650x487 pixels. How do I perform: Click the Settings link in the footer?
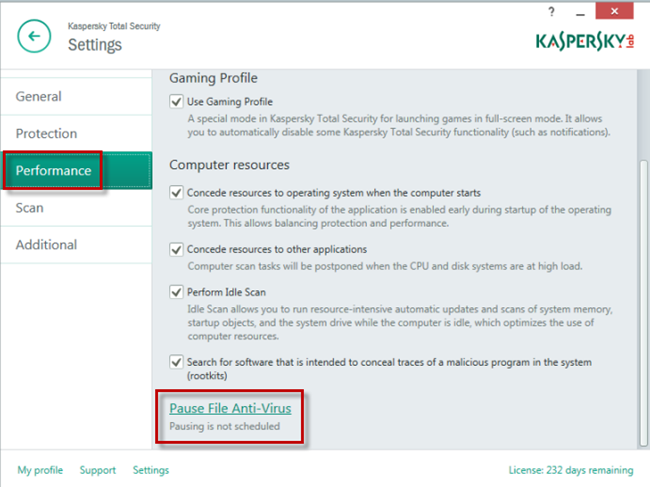(151, 470)
